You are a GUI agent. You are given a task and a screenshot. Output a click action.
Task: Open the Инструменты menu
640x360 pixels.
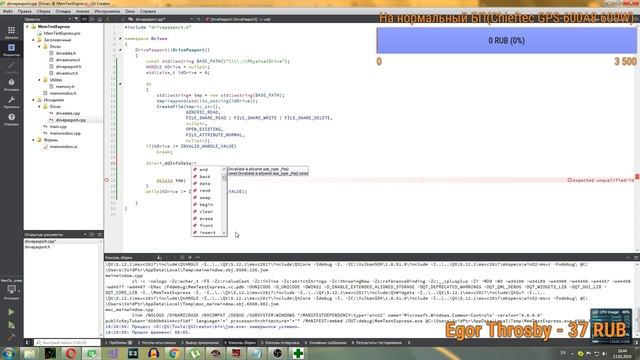click(x=107, y=11)
